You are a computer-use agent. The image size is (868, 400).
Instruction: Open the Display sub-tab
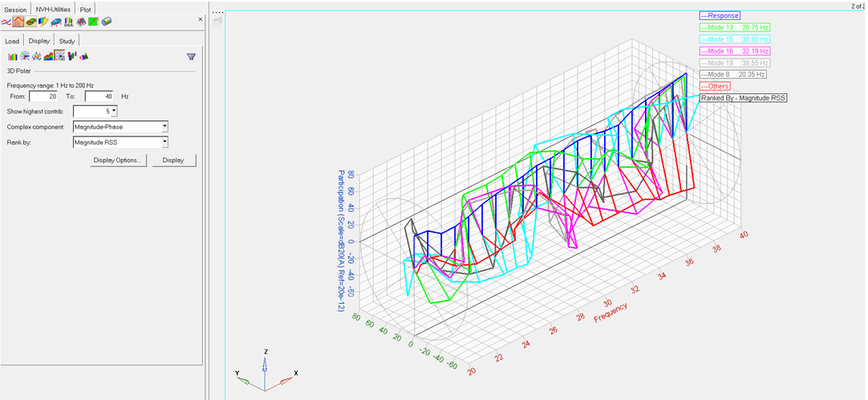(39, 41)
